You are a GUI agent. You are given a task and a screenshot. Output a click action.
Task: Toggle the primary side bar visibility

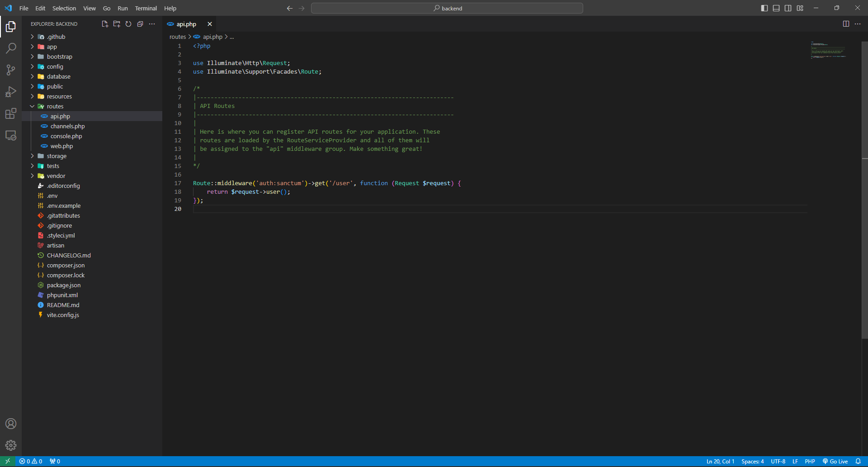pyautogui.click(x=764, y=8)
